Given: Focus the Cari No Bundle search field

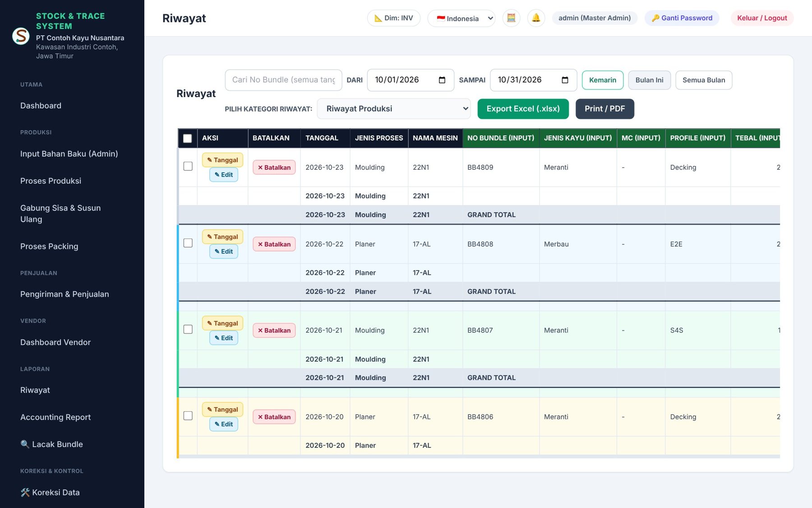Looking at the screenshot, I should coord(283,80).
